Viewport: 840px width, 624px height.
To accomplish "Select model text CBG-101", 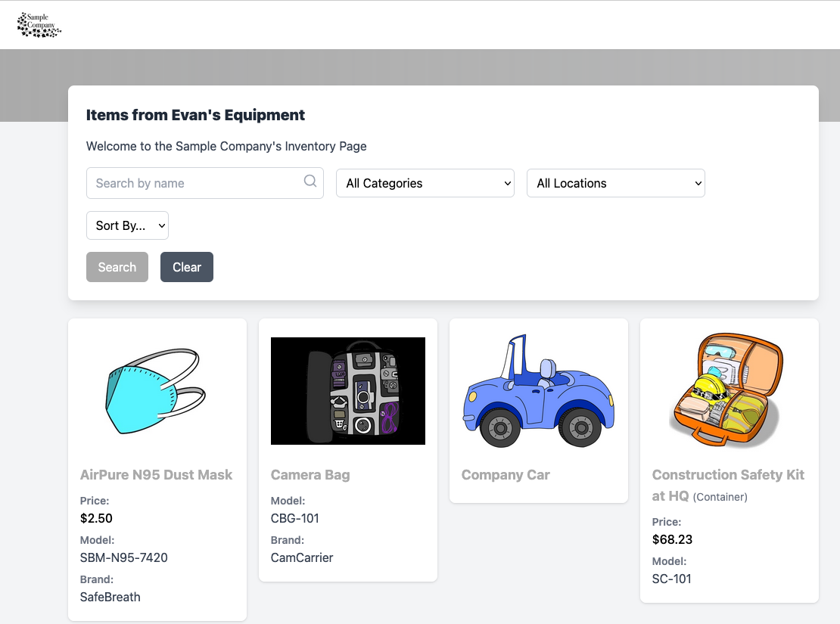I will pyautogui.click(x=295, y=518).
